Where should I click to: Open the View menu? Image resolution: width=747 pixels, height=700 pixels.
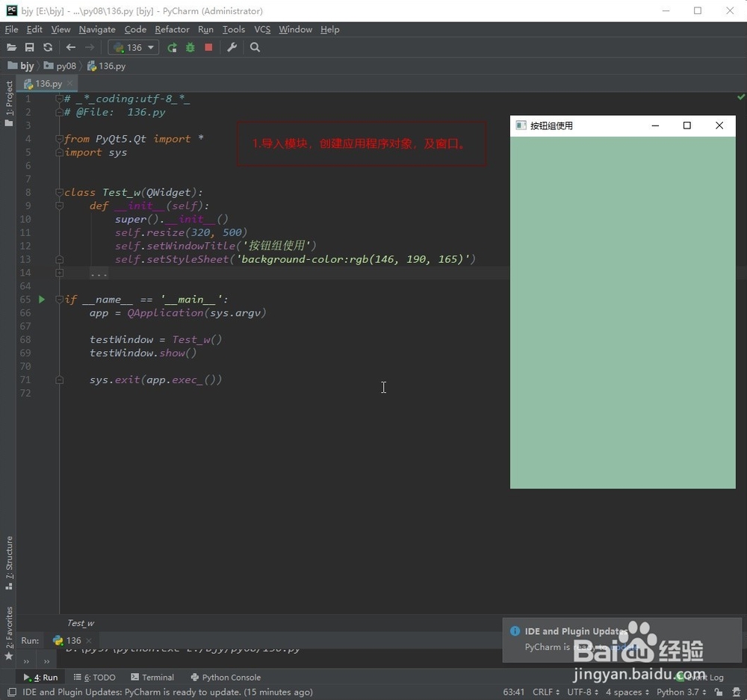point(61,30)
